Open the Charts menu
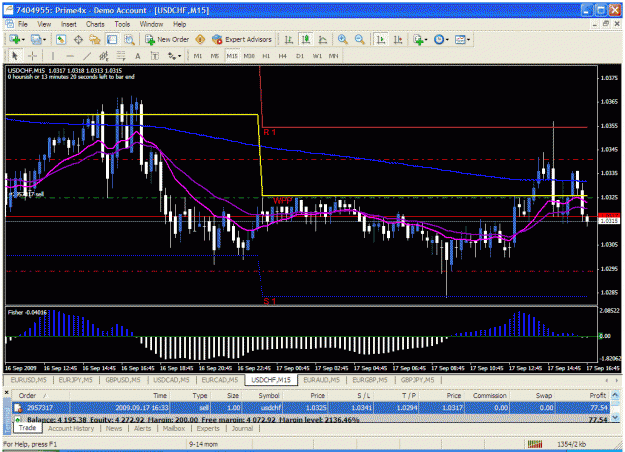Viewport: 625px width, 452px height. coord(95,24)
